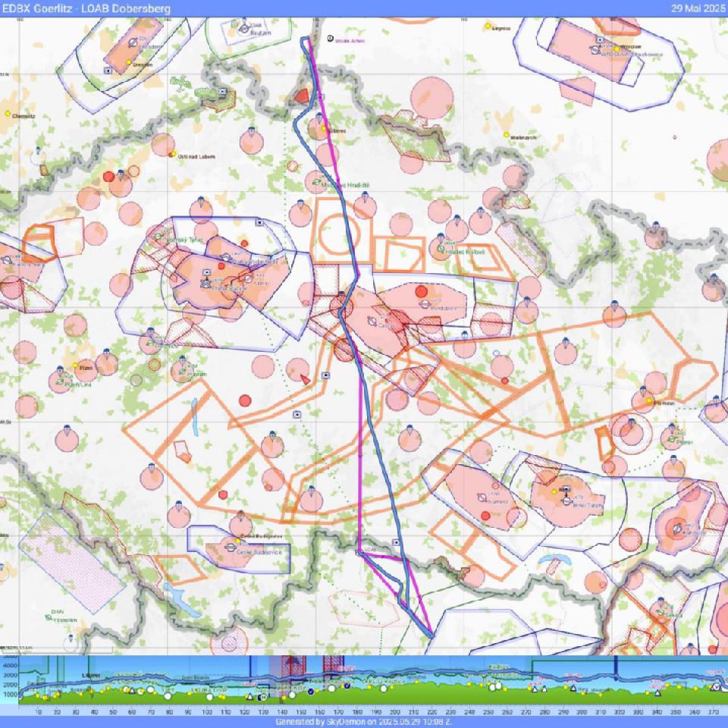Click the red restricted airspace in profile view
The image size is (728, 728).
pos(293,667)
